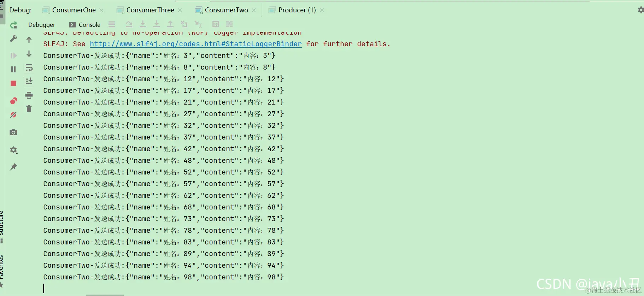Click Step Out in debug toolbar

tap(170, 24)
